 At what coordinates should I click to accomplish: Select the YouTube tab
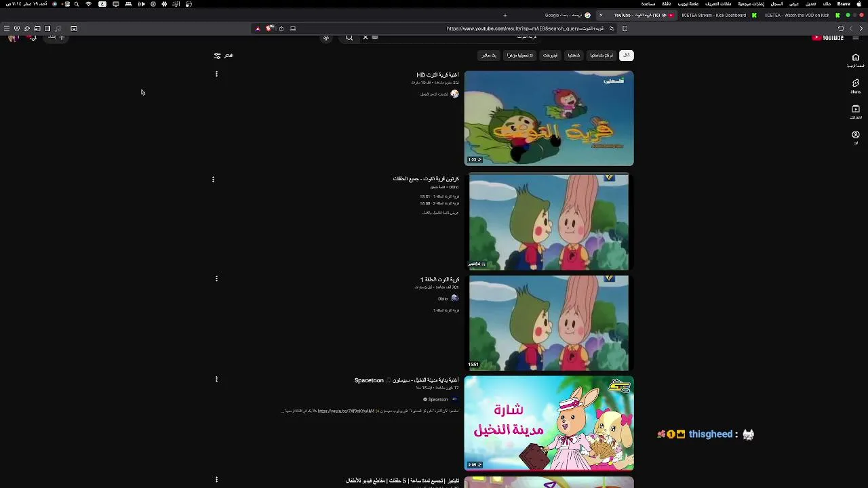pyautogui.click(x=636, y=15)
